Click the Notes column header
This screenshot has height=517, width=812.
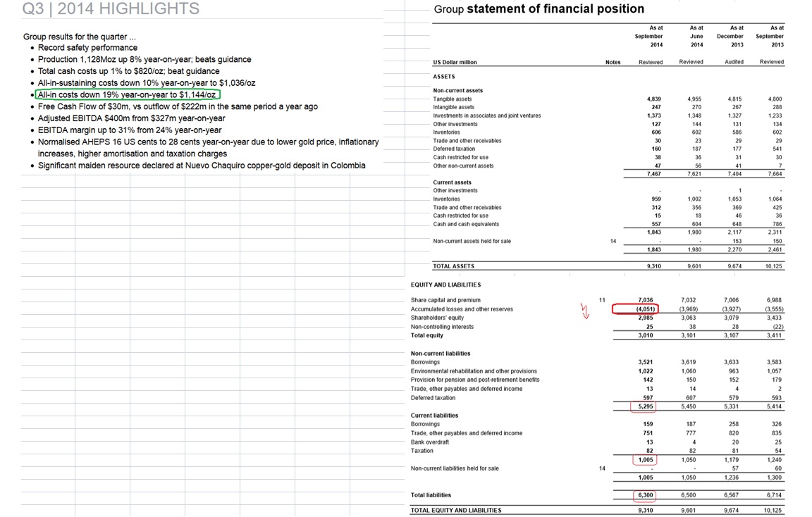613,62
